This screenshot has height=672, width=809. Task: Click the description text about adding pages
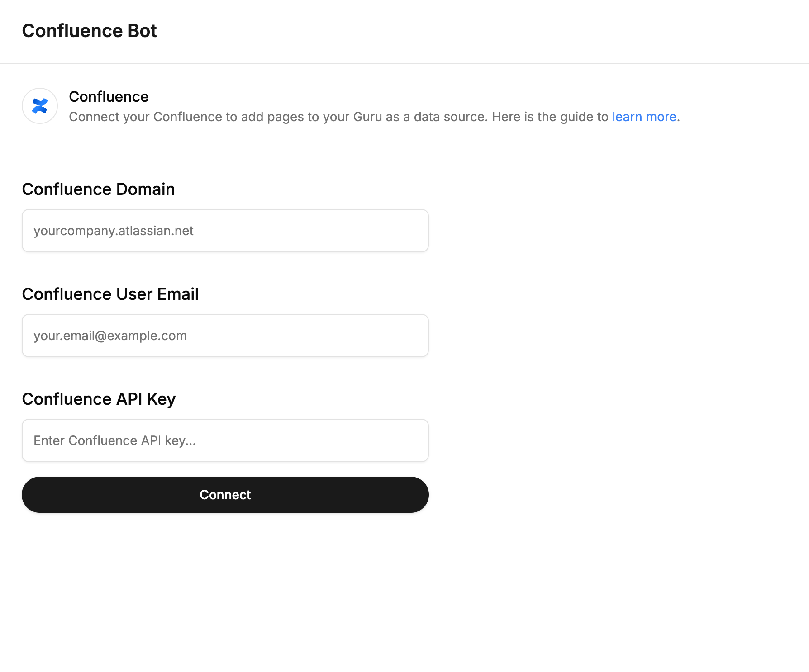click(x=374, y=117)
